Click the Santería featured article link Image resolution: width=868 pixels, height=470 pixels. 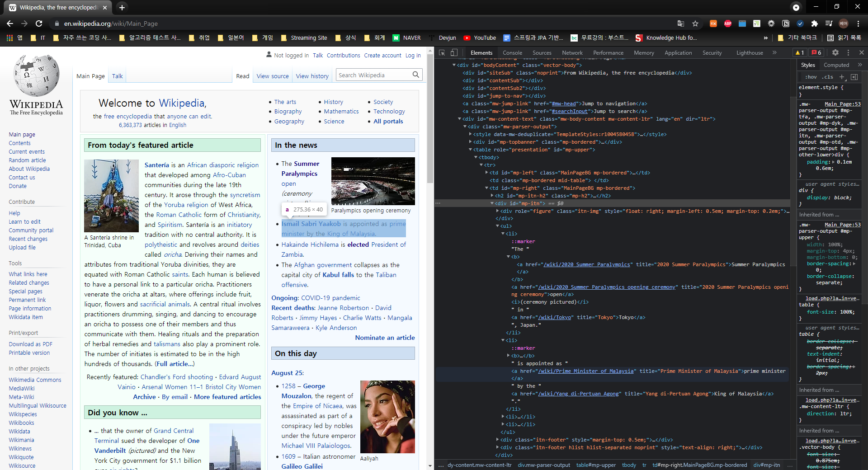tap(157, 165)
